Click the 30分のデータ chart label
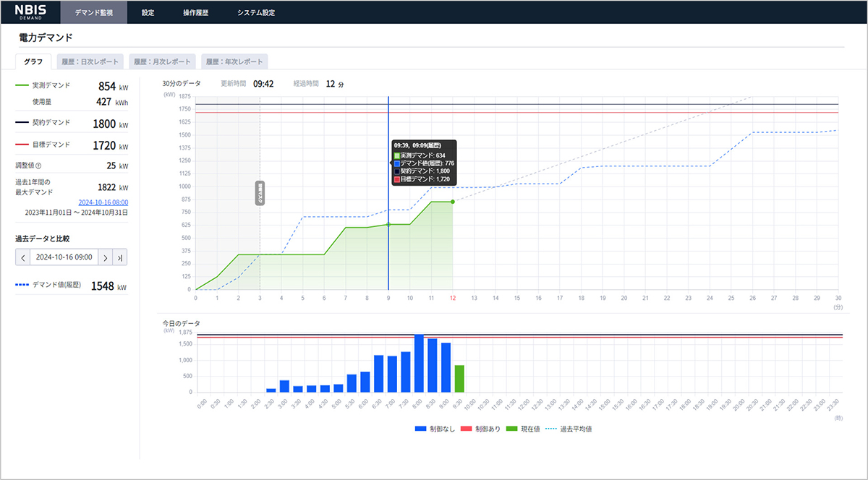The image size is (868, 480). (x=182, y=84)
